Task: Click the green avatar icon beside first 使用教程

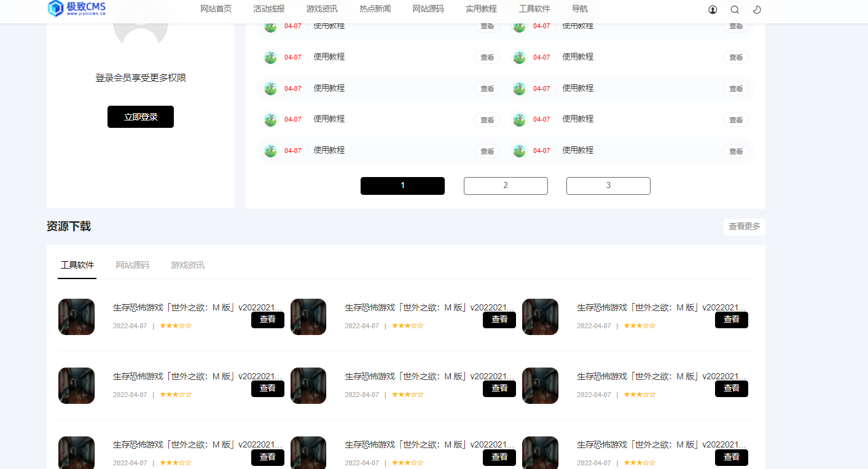Action: click(x=271, y=26)
